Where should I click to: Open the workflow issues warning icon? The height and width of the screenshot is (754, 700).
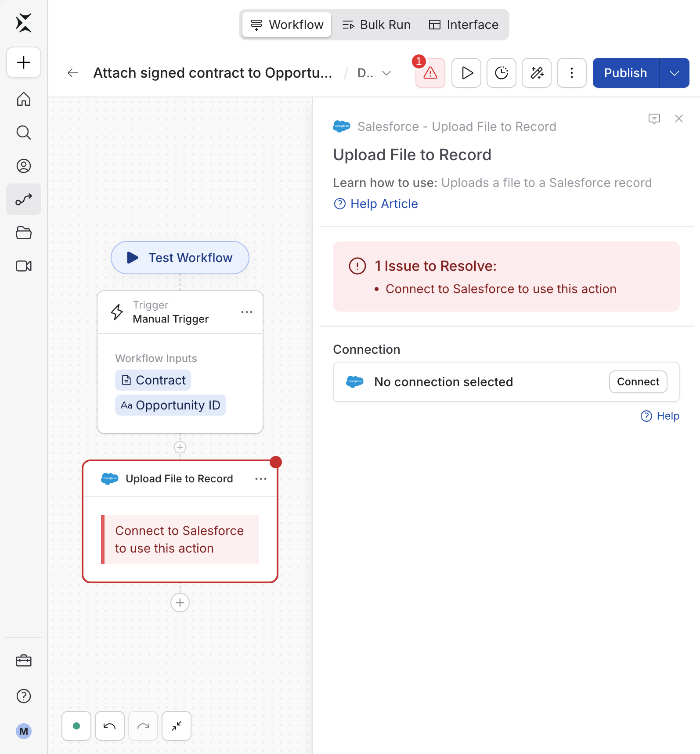click(430, 73)
